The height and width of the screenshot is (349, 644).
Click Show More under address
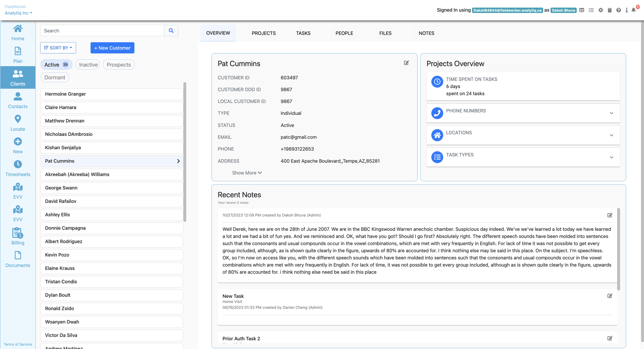coord(247,173)
